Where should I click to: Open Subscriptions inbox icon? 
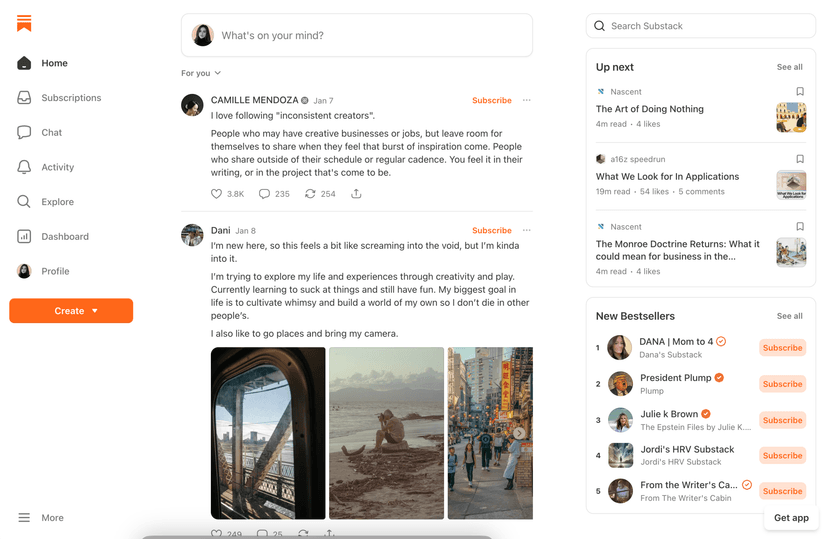[24, 98]
